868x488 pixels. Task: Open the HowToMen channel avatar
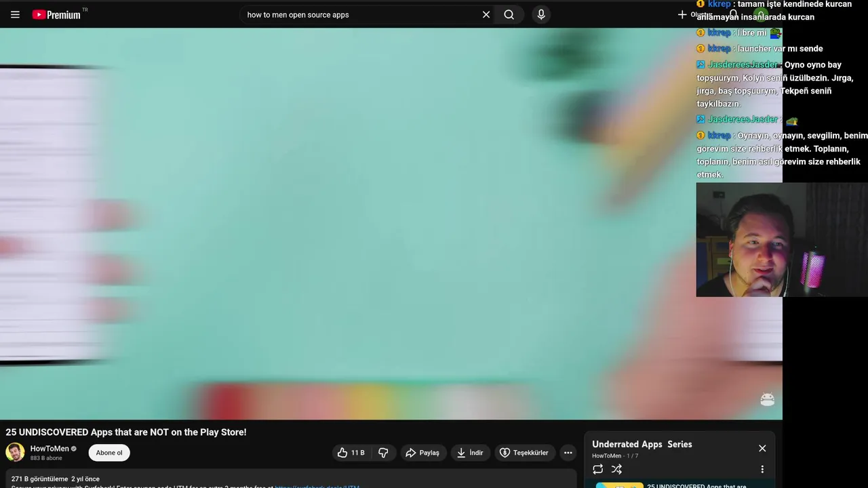pyautogui.click(x=15, y=452)
